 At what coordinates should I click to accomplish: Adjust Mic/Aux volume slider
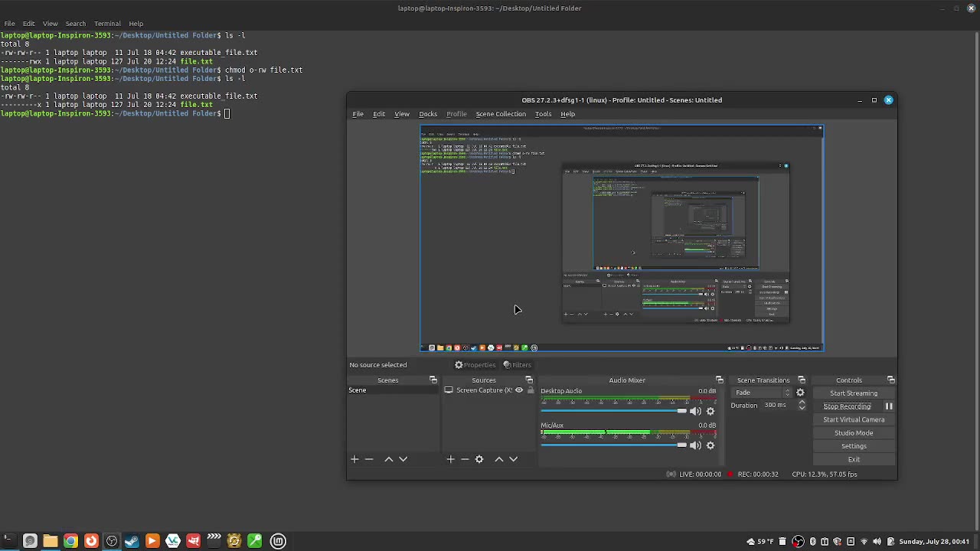pos(615,445)
